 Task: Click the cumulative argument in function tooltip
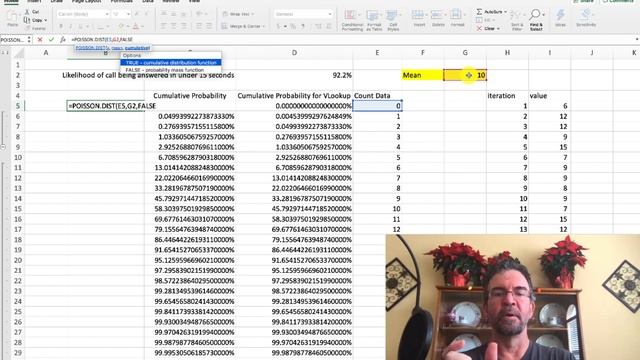137,48
